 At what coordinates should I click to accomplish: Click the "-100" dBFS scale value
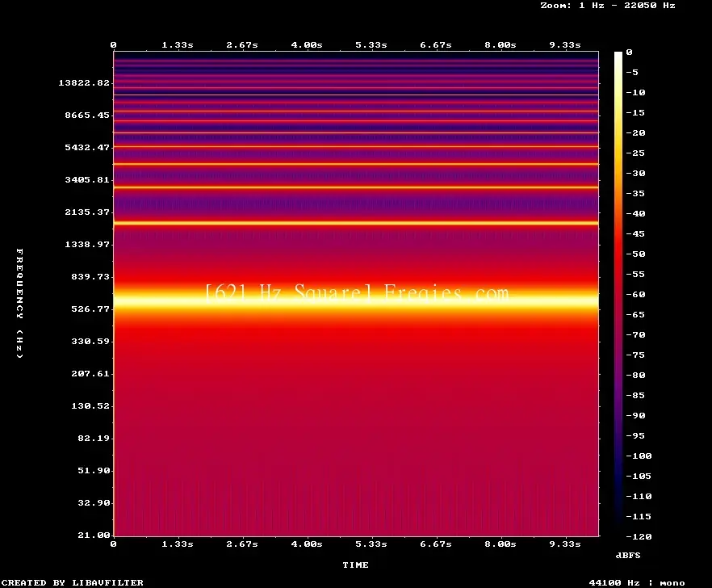coord(639,456)
